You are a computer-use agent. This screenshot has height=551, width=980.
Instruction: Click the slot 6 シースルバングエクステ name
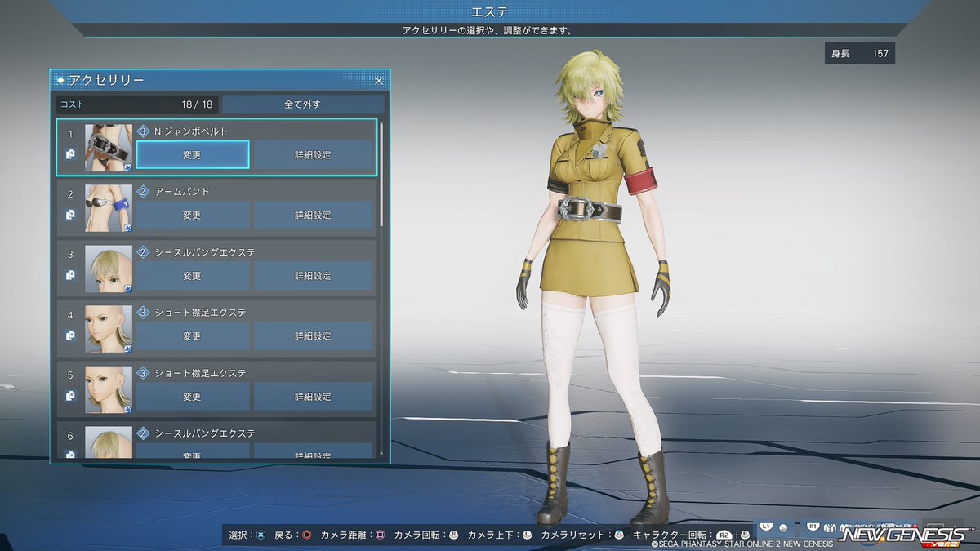(204, 433)
